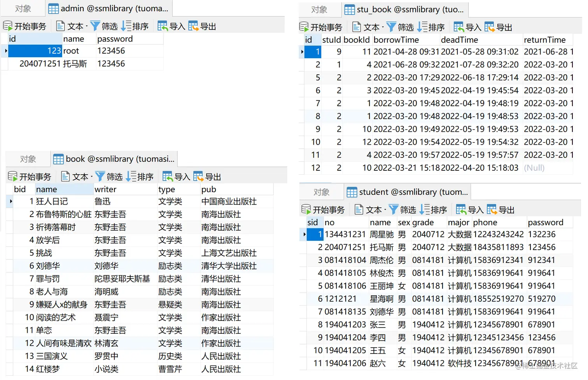Select the publisher cell 上海文艺出版社
588x380 pixels.
[237, 253]
